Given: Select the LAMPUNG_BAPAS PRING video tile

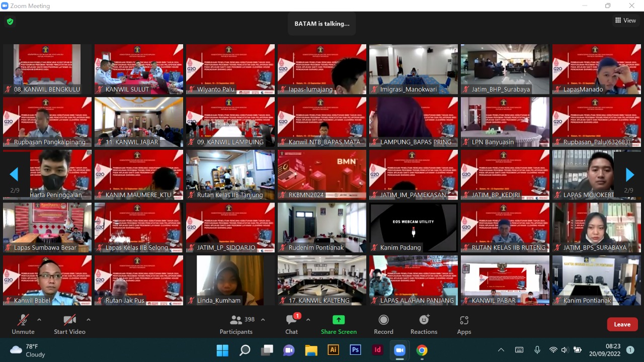Looking at the screenshot, I should [414, 122].
